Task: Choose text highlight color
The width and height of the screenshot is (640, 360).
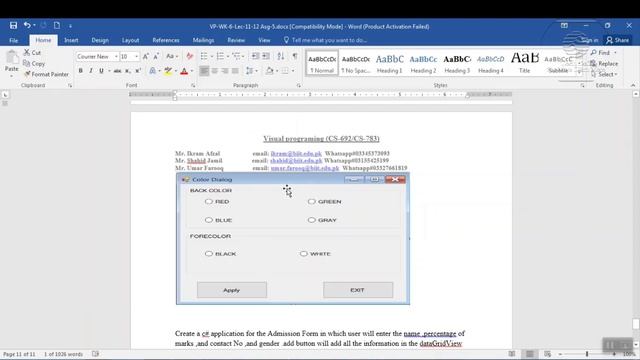Action: (168, 71)
